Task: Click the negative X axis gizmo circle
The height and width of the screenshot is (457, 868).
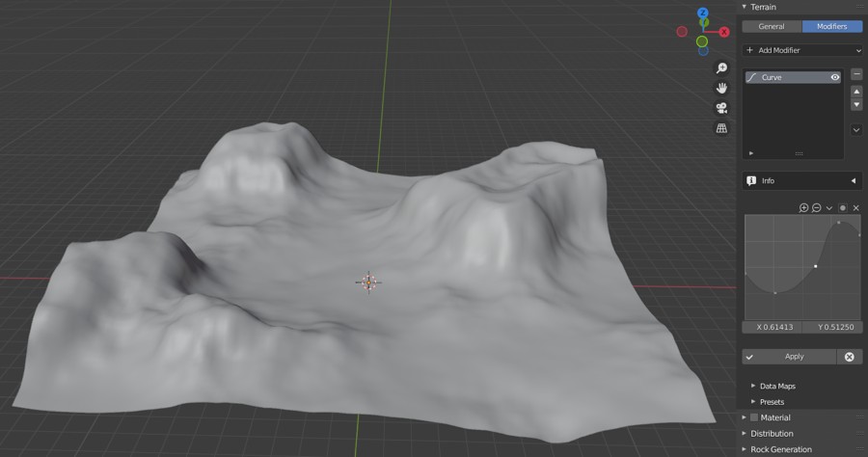Action: point(682,32)
